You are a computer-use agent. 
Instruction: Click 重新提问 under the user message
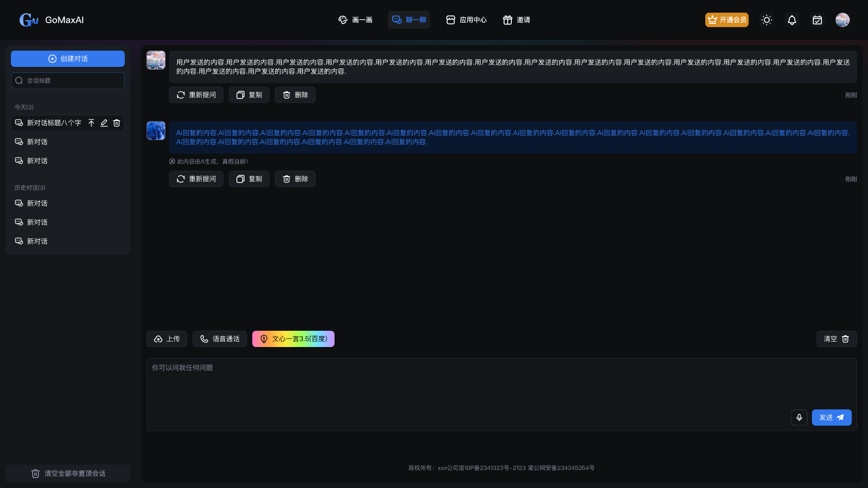point(196,95)
